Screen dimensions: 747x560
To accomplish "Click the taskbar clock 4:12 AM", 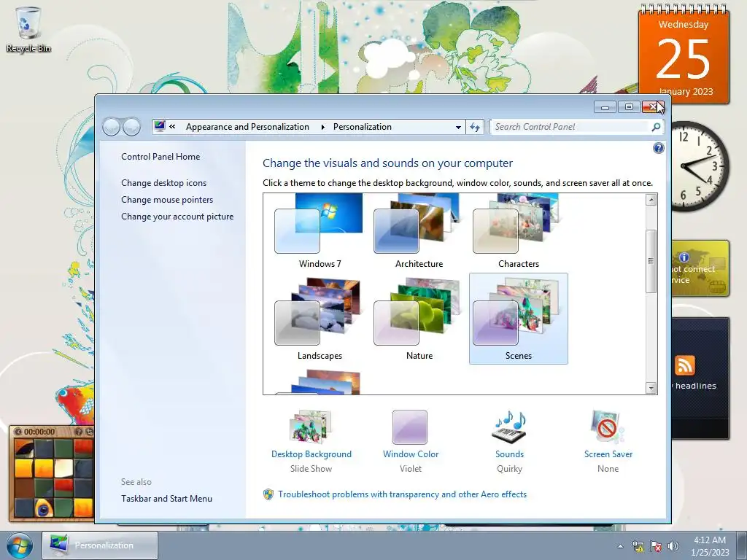I will pyautogui.click(x=710, y=546).
